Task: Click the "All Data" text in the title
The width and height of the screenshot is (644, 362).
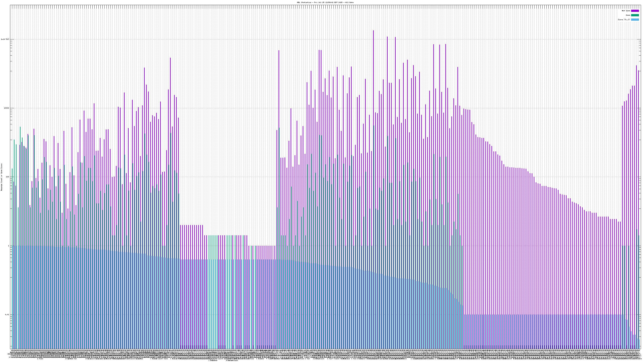Action: click(350, 2)
